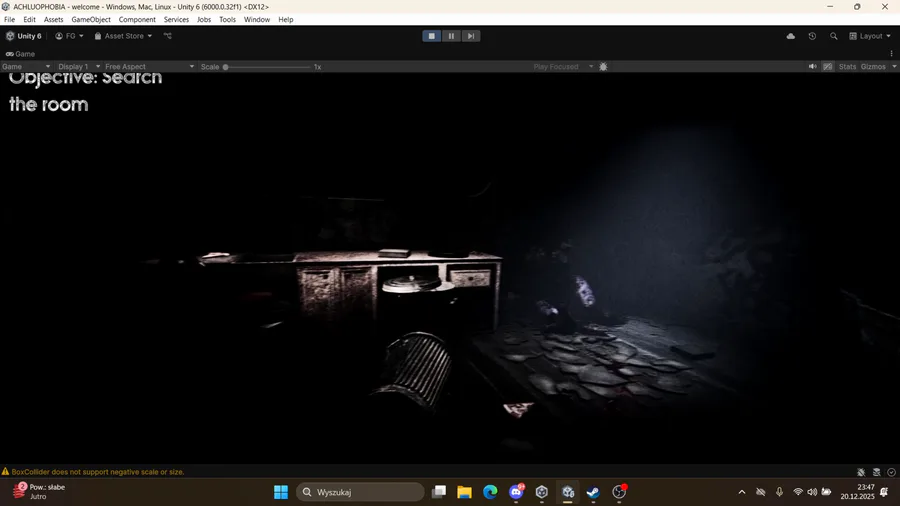The image size is (900, 506).
Task: Toggle Gizmos in Game view
Action: [x=873, y=67]
